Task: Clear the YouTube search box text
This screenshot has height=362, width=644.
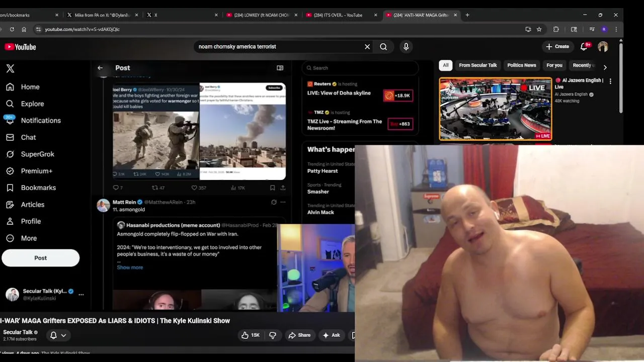Action: click(x=367, y=47)
